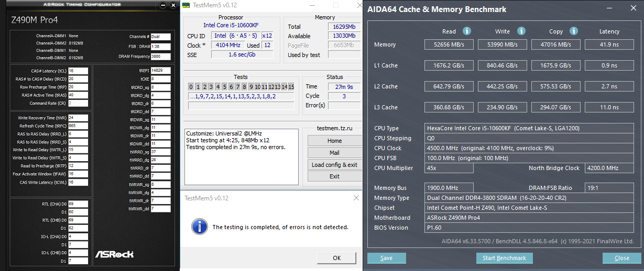Click the Write Recovery Time (tWR) field
The height and width of the screenshot is (271, 644).
click(x=78, y=118)
